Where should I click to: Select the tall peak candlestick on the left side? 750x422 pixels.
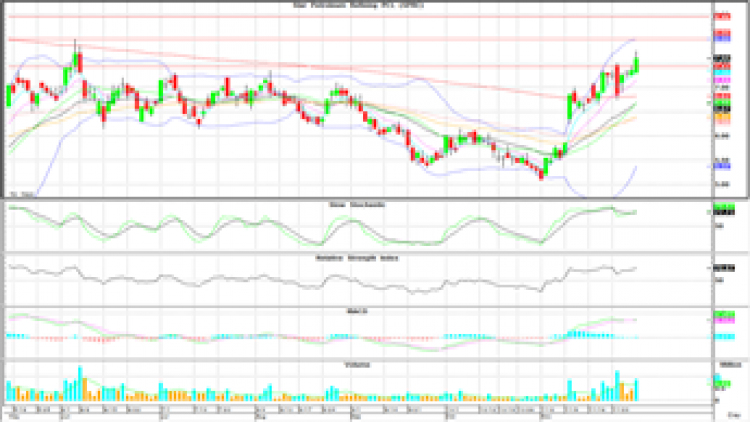click(77, 58)
